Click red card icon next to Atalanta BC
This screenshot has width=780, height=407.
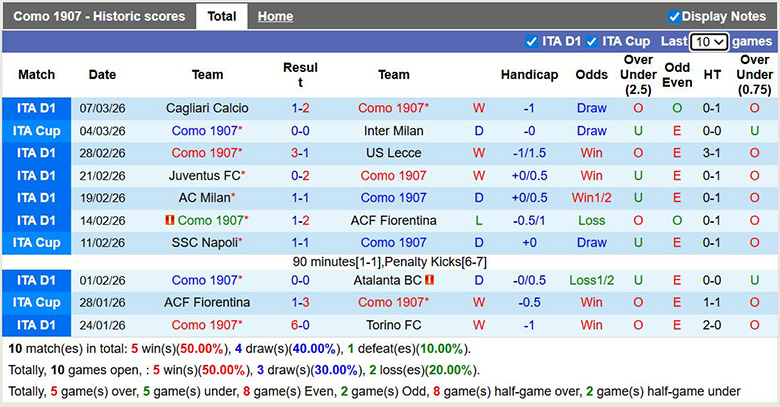tap(429, 280)
